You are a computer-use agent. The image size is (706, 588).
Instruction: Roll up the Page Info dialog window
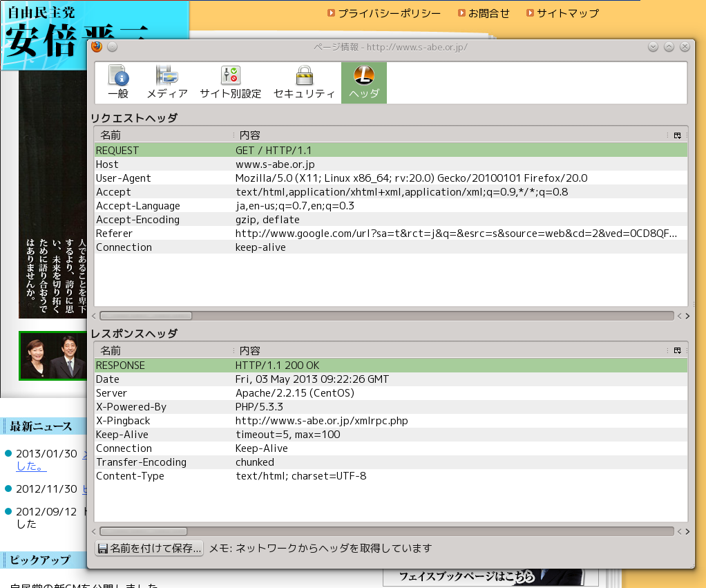click(x=669, y=47)
